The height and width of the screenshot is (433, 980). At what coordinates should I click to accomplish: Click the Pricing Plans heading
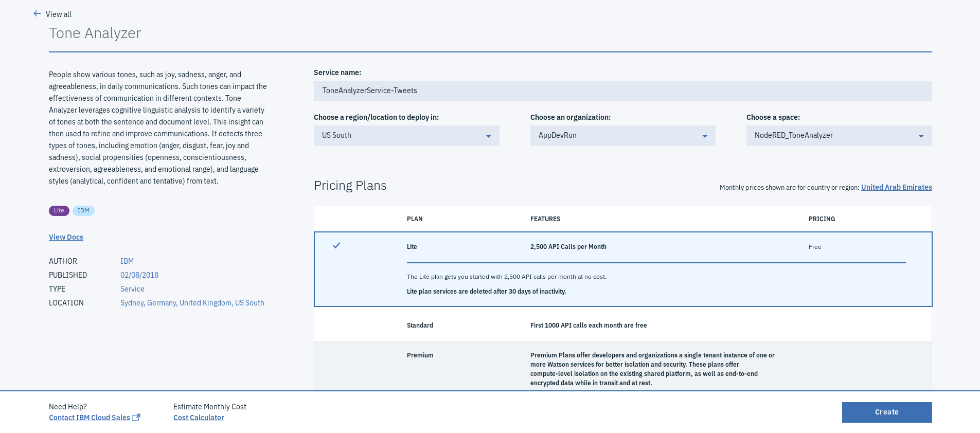point(350,186)
